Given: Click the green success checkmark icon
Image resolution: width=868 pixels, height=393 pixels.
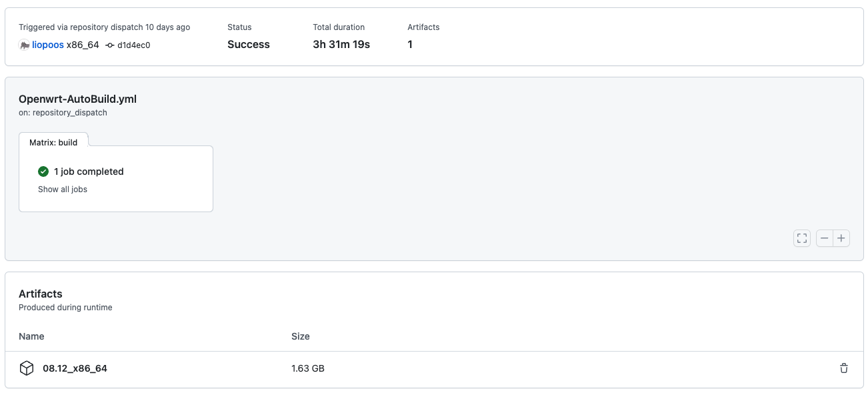Looking at the screenshot, I should pos(43,171).
